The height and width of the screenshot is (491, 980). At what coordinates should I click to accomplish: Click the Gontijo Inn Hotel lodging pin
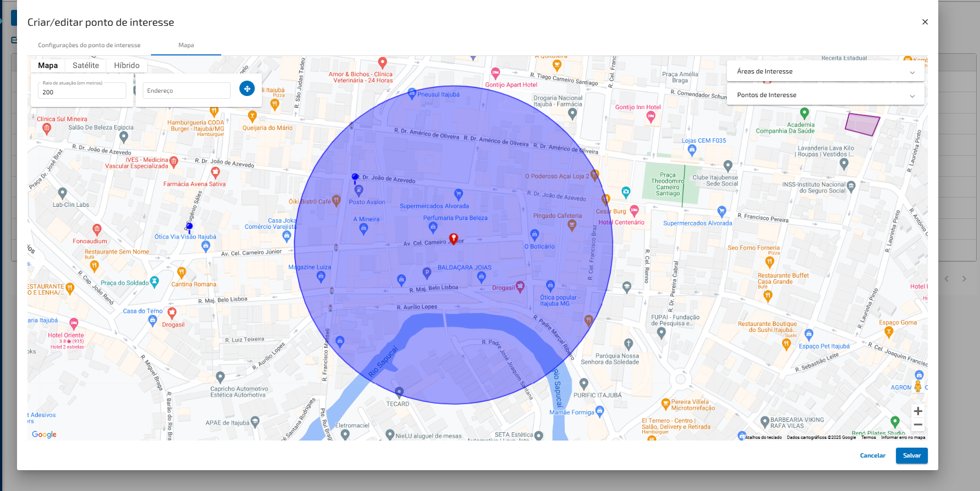click(x=651, y=116)
